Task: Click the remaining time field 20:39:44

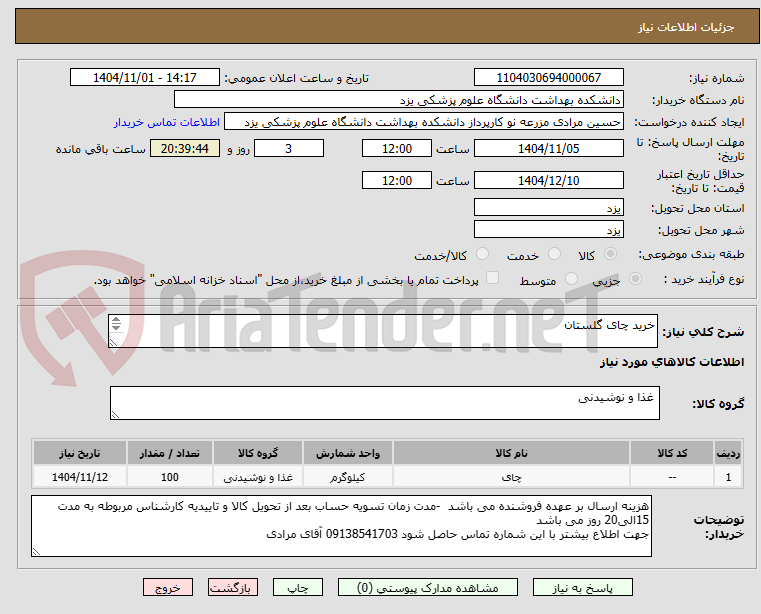Action: [x=184, y=149]
